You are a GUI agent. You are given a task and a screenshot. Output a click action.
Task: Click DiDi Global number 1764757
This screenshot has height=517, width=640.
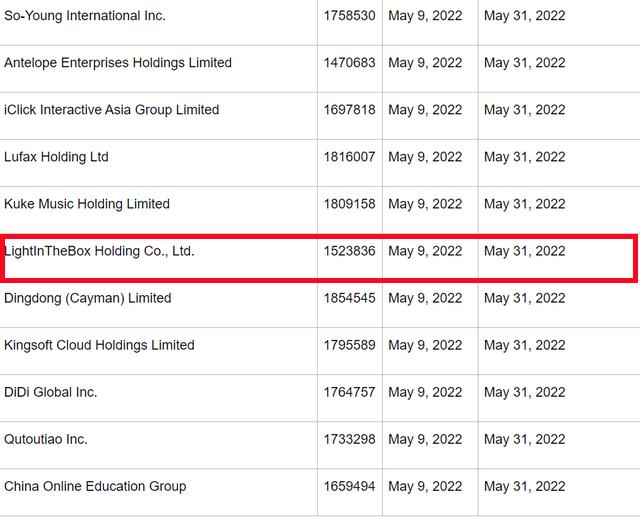(x=349, y=392)
